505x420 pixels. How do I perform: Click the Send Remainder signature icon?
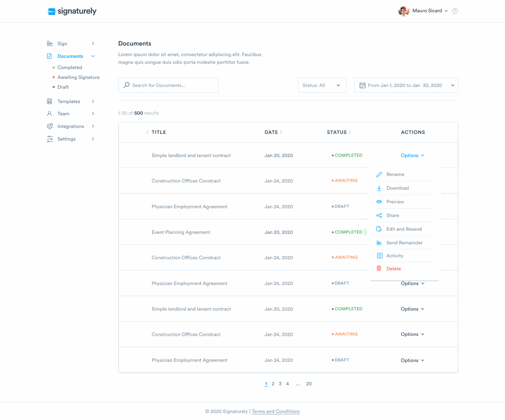pyautogui.click(x=379, y=243)
